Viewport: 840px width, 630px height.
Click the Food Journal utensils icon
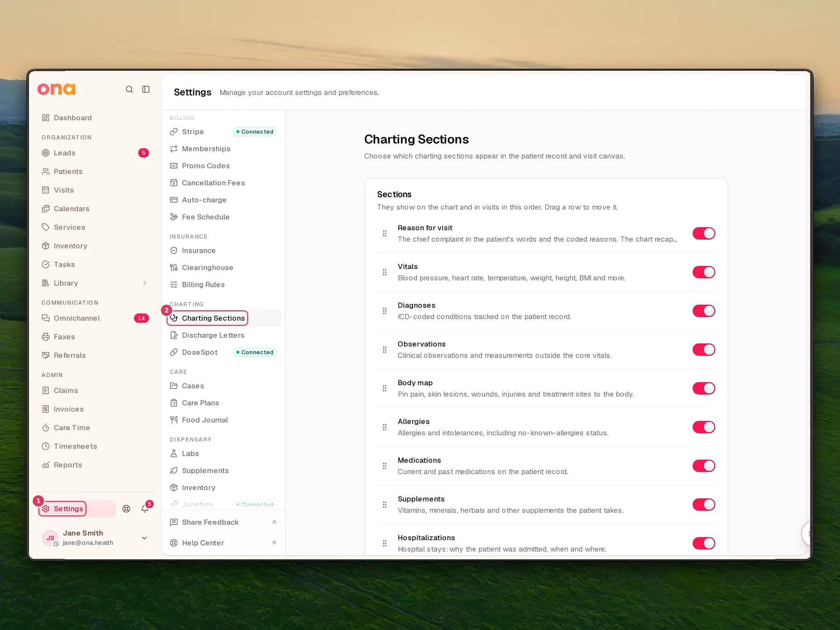174,420
